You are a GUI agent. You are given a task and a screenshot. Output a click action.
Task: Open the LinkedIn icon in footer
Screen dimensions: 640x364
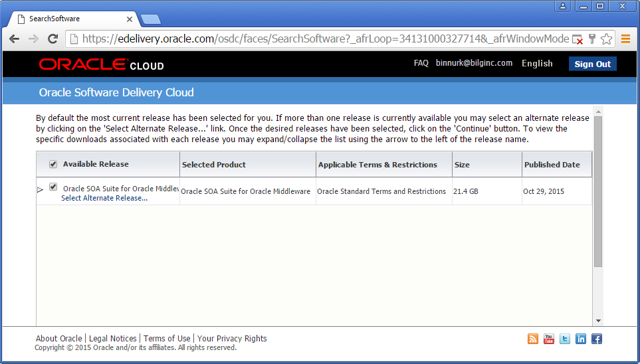coord(580,339)
